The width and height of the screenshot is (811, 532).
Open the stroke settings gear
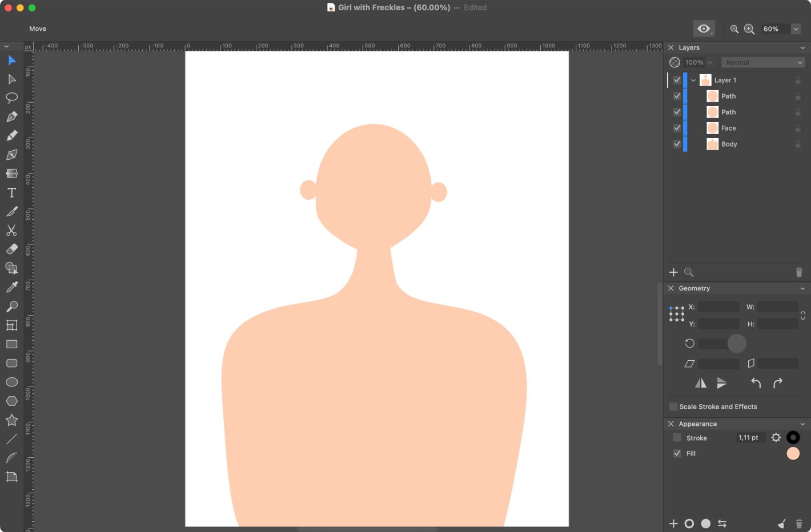click(x=776, y=438)
